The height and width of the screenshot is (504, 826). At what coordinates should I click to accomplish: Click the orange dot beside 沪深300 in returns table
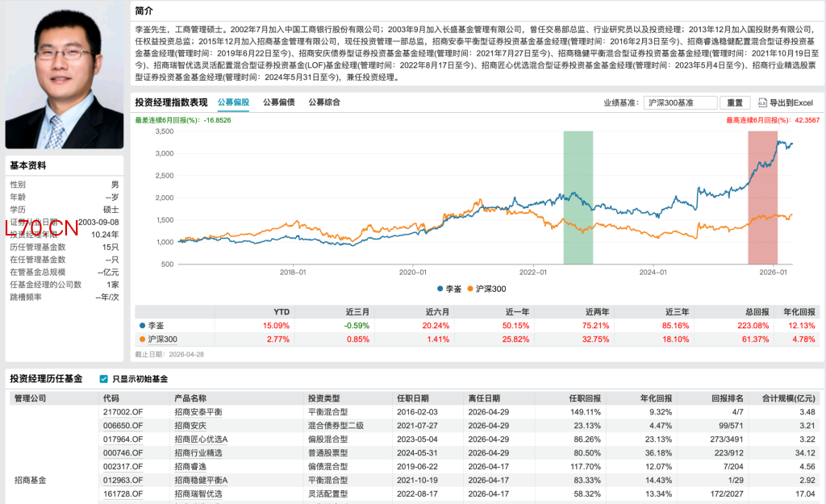point(143,339)
